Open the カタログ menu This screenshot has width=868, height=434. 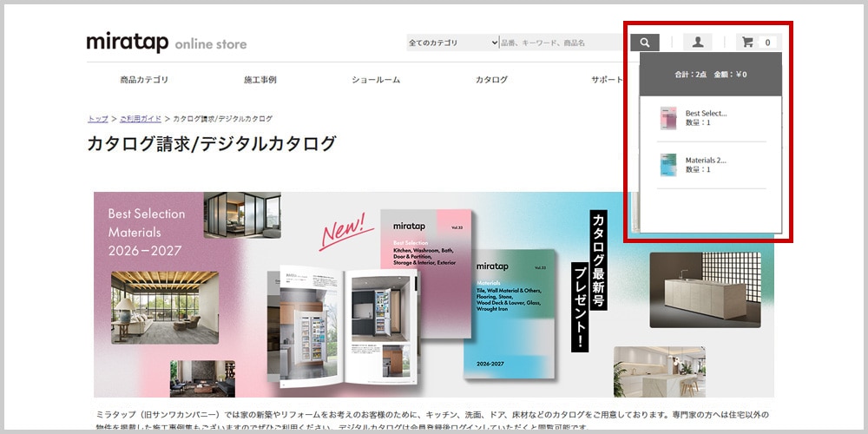[491, 80]
